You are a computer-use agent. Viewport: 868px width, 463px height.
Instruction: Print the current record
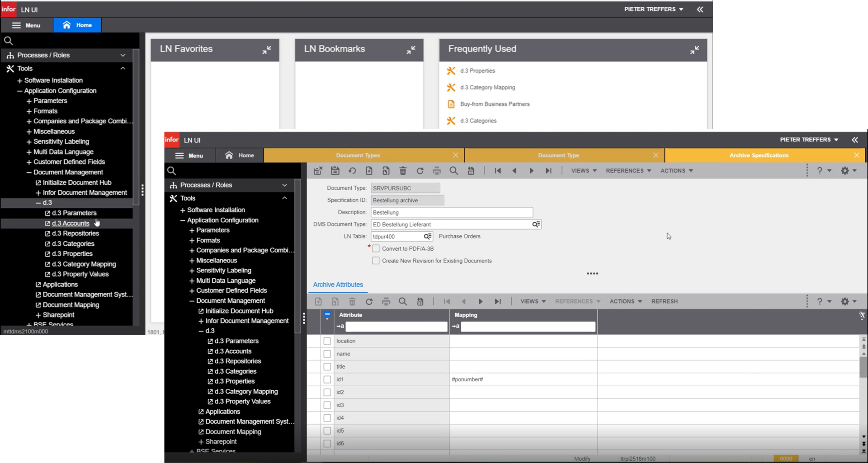pos(437,171)
